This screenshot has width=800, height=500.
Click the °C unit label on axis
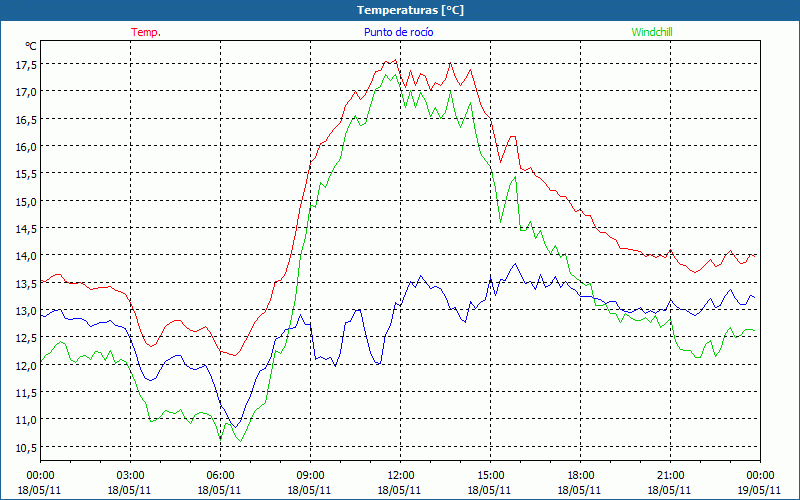31,46
